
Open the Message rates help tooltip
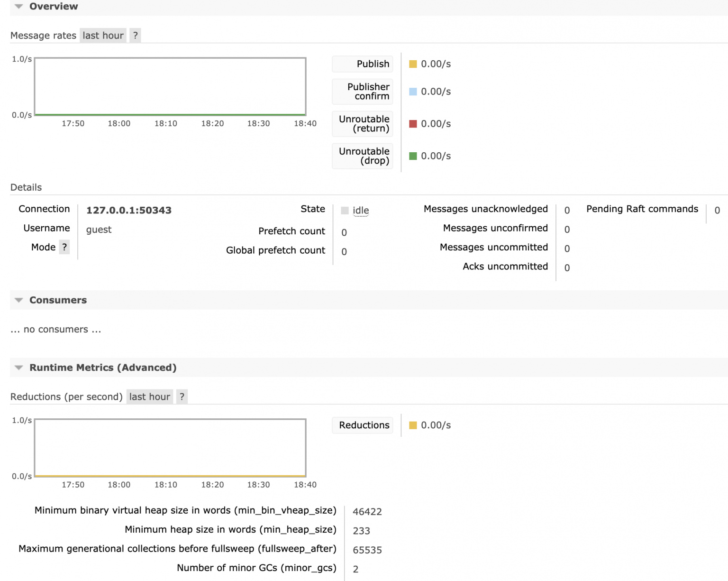[x=135, y=35]
